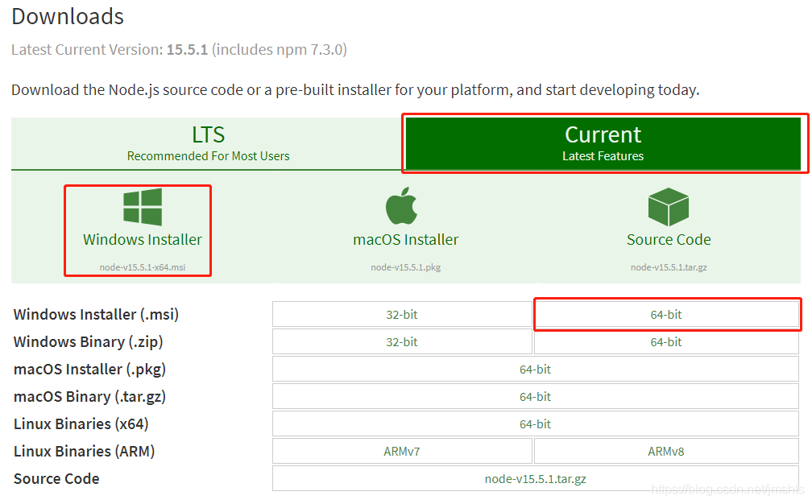
Task: Click the Linux Binaries (ARM) row label
Action: pyautogui.click(x=85, y=452)
